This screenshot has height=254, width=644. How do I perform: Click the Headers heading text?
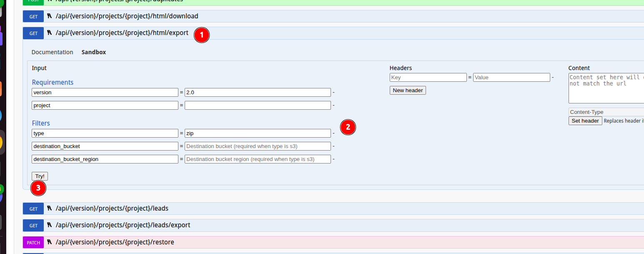[x=401, y=68]
